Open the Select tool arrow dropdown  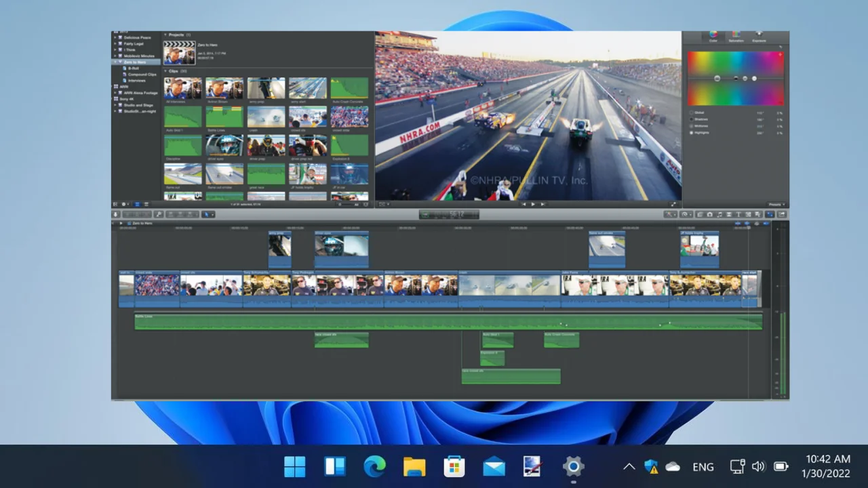208,214
